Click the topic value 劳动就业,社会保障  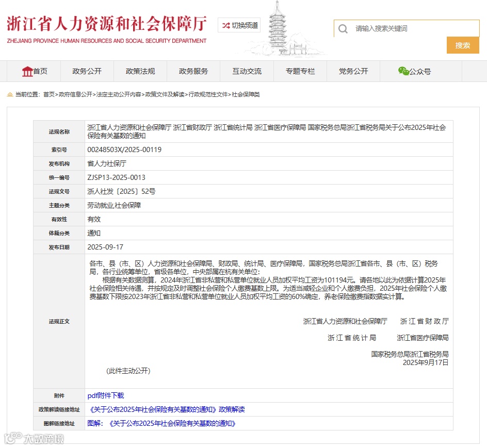coord(114,205)
